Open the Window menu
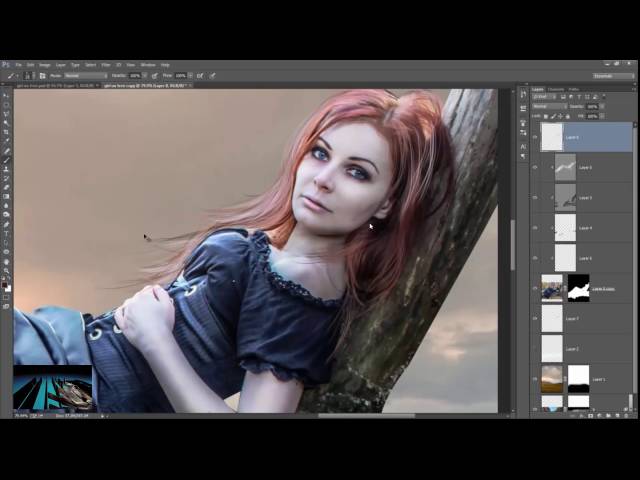This screenshot has height=480, width=640. click(148, 65)
